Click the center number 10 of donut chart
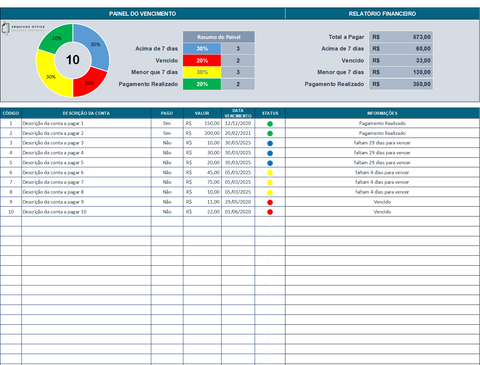480x365 pixels. coord(73,60)
